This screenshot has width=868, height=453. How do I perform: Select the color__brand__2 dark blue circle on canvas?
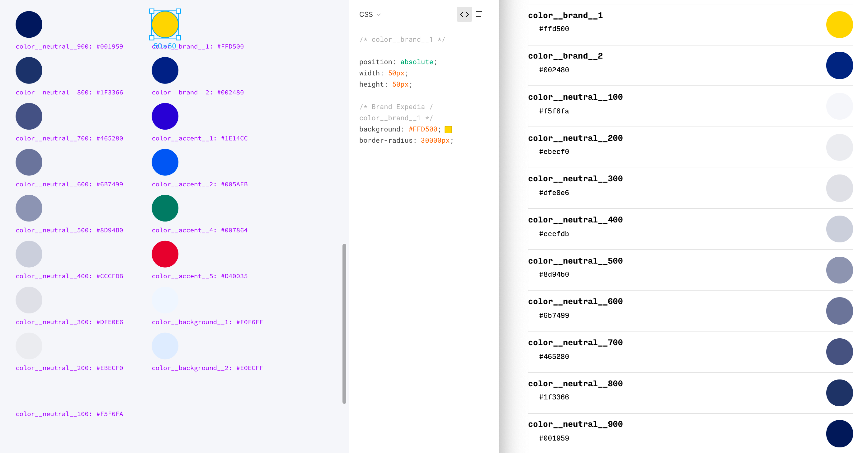click(165, 70)
